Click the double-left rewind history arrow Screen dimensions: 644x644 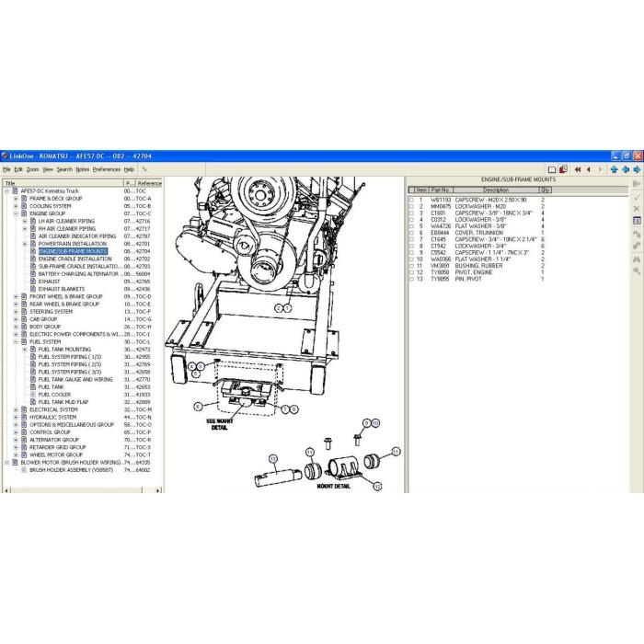pyautogui.click(x=578, y=169)
